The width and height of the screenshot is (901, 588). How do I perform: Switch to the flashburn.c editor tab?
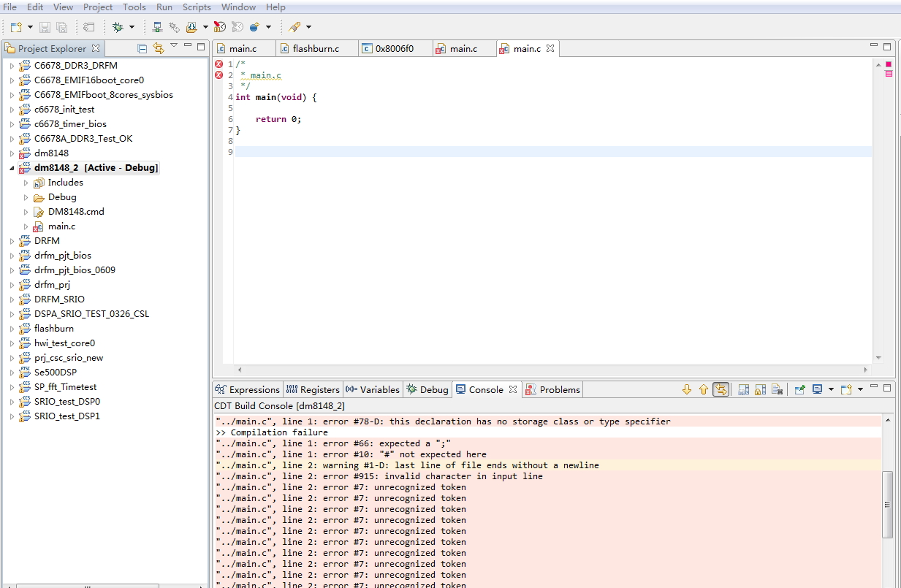click(316, 48)
